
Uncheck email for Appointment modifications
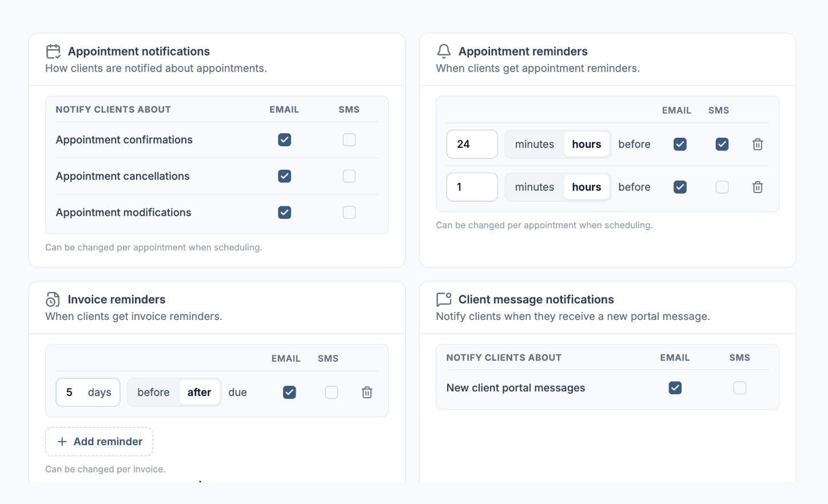tap(285, 213)
